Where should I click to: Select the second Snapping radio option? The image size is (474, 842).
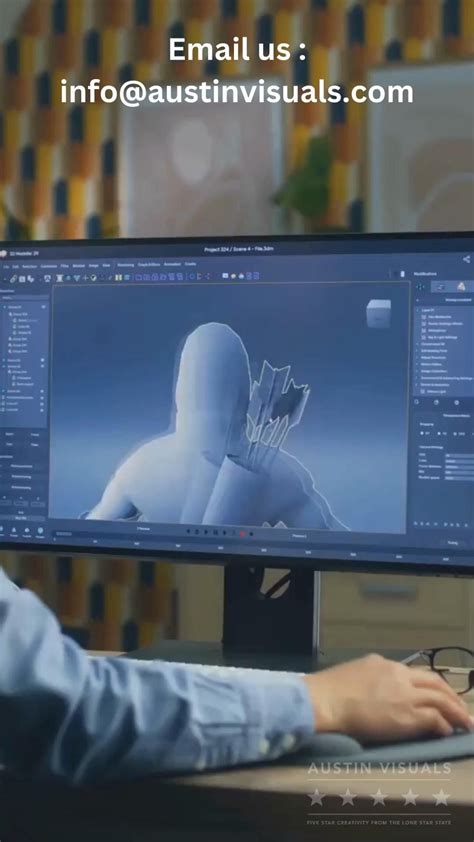(439, 433)
